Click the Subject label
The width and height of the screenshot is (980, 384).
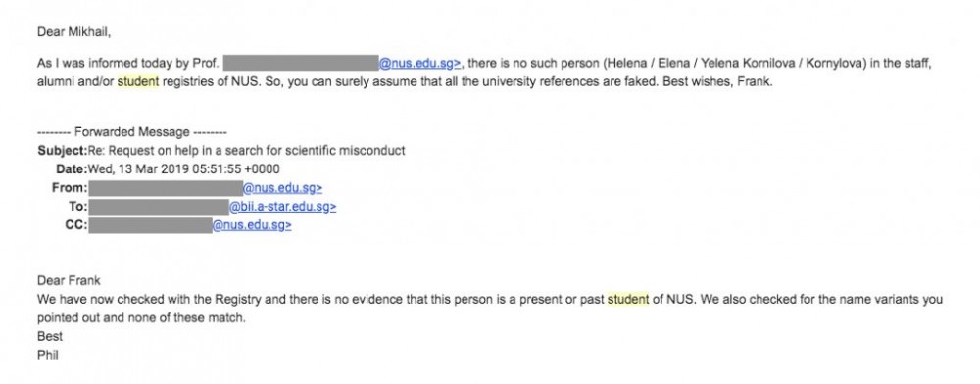[62, 151]
